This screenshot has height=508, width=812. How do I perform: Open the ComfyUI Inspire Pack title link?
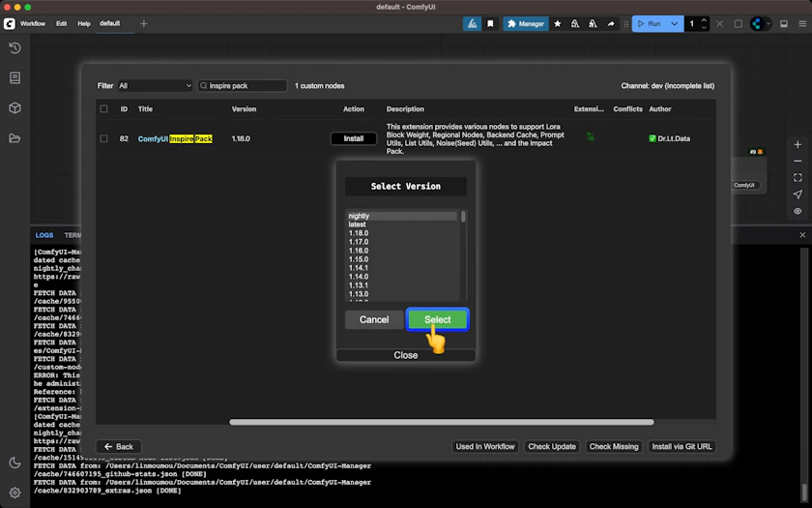175,138
